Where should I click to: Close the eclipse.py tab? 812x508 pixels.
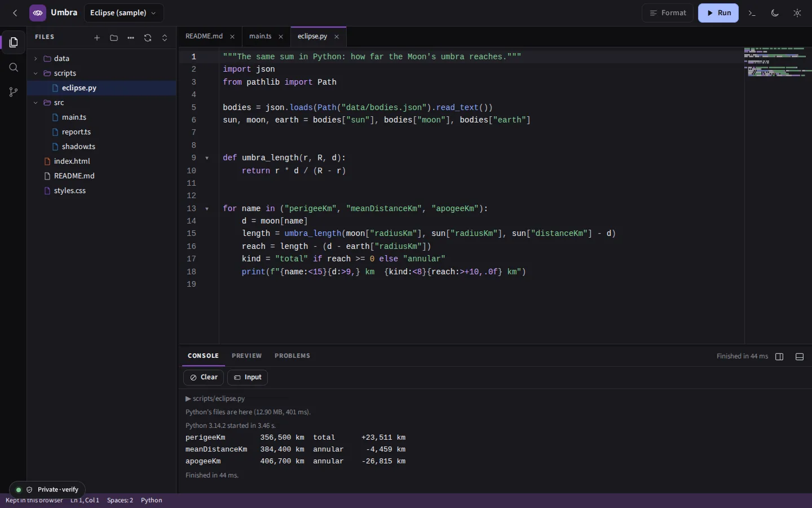(337, 37)
